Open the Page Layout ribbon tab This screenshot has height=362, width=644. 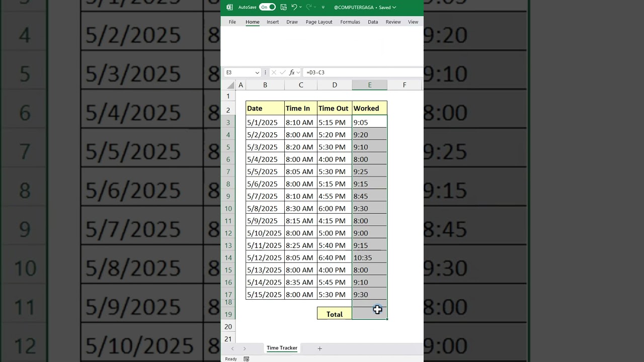pyautogui.click(x=319, y=22)
